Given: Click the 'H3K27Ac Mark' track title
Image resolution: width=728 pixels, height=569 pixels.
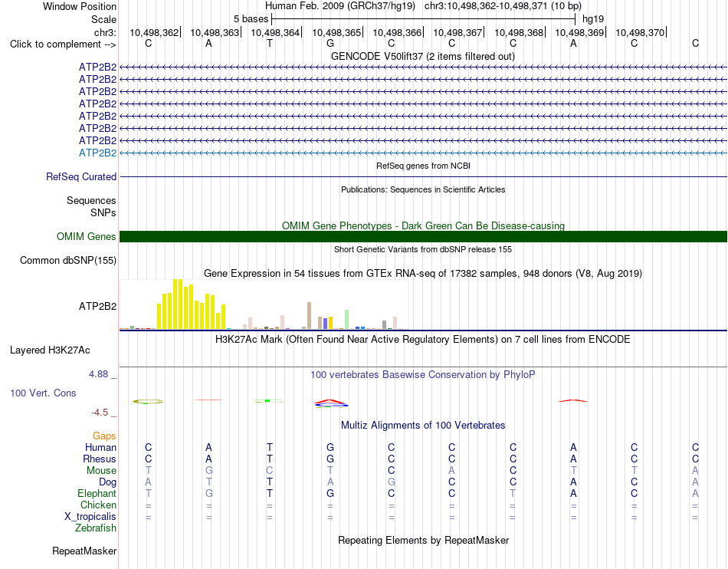Looking at the screenshot, I should click(x=423, y=339).
